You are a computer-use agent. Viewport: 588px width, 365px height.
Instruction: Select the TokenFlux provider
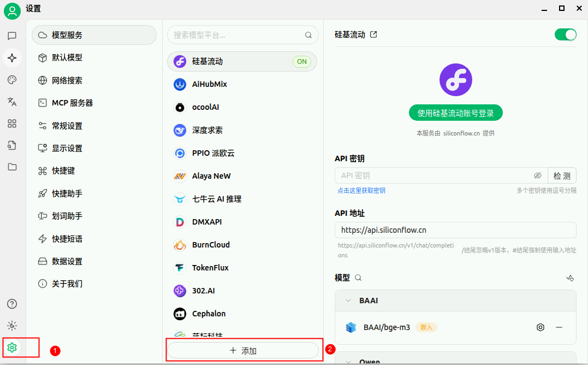tap(242, 268)
